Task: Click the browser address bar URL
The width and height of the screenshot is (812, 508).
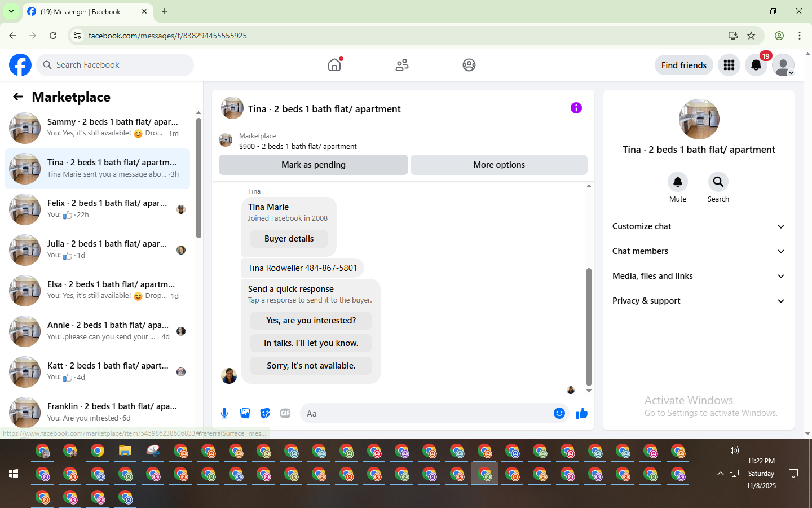Action: pyautogui.click(x=167, y=36)
